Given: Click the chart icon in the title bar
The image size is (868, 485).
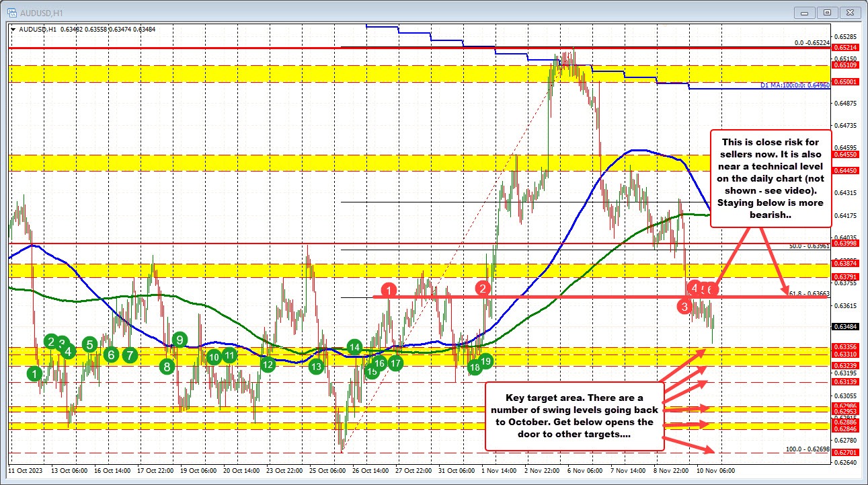Looking at the screenshot, I should (x=12, y=11).
